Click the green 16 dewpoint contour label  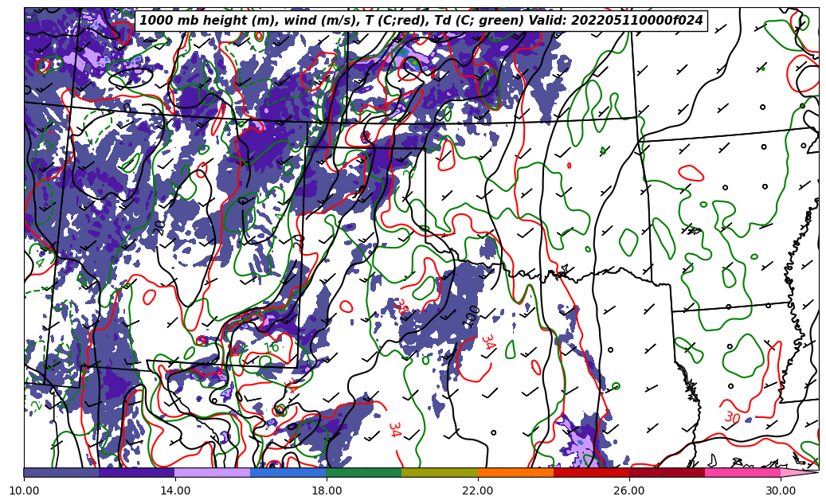pos(272,346)
